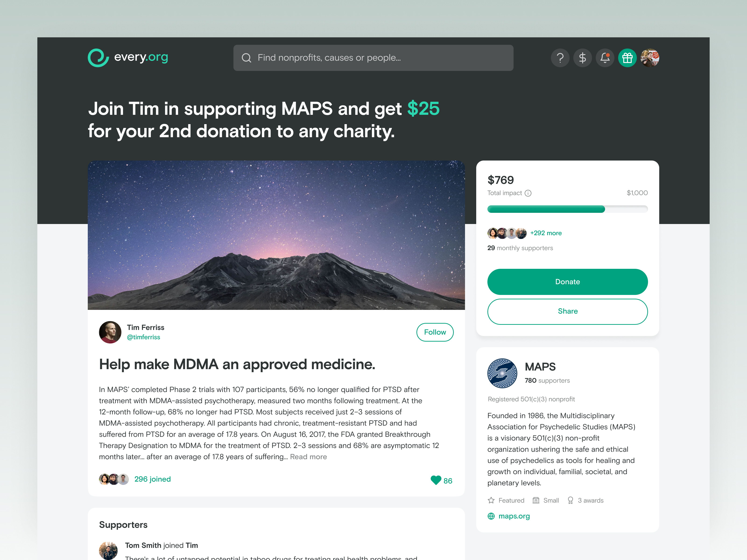
Task: Click the green Donate button
Action: (x=567, y=282)
